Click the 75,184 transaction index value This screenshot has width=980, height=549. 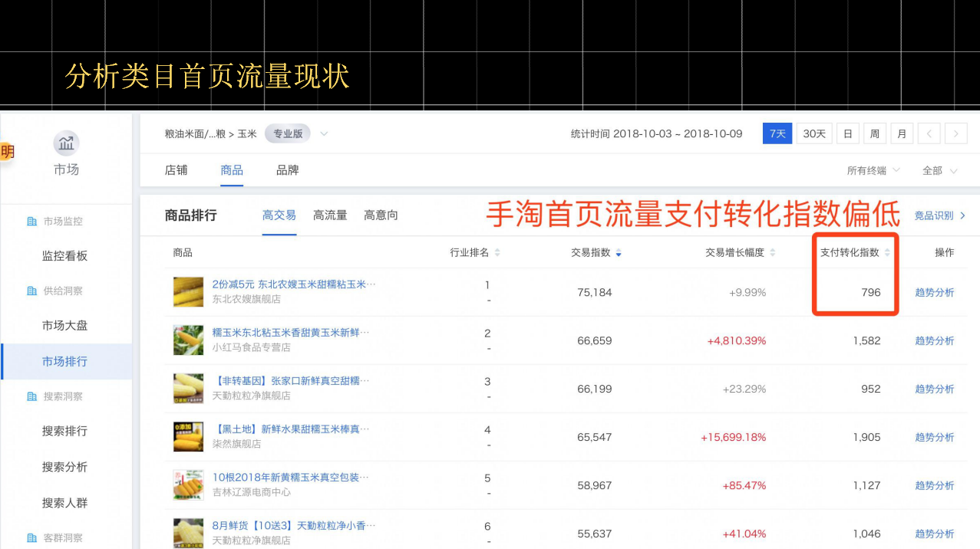(595, 292)
